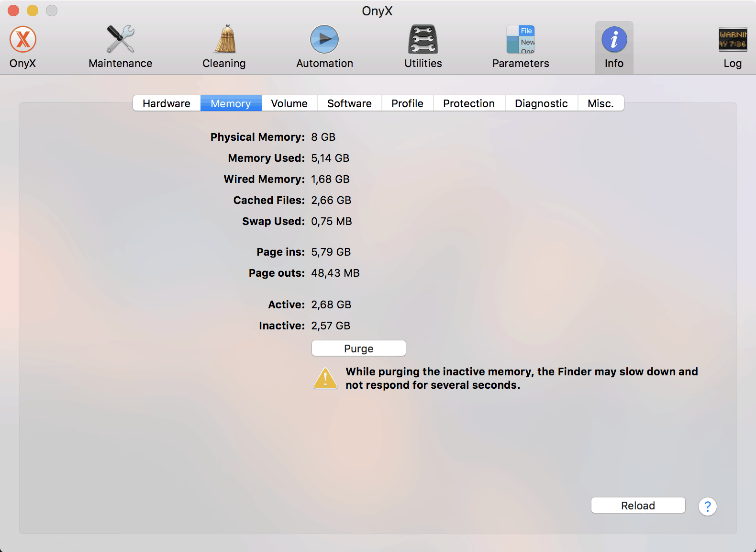
Task: Open the OnyX toolbar icon
Action: tap(23, 40)
